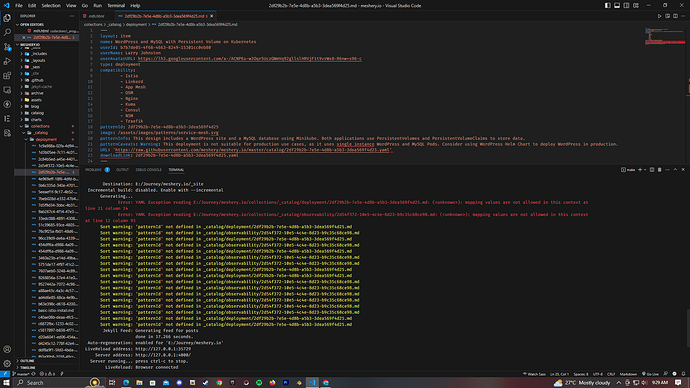
Task: Close the terminal panel
Action: tap(683, 170)
